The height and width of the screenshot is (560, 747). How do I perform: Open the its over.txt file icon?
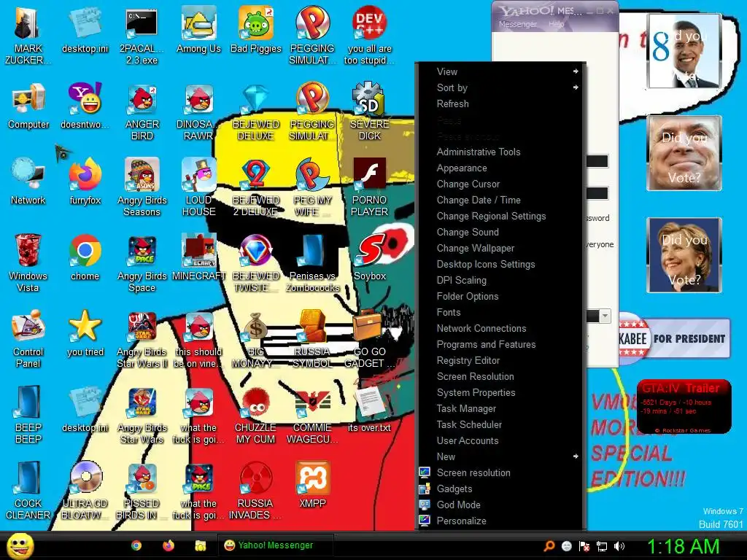pos(369,410)
